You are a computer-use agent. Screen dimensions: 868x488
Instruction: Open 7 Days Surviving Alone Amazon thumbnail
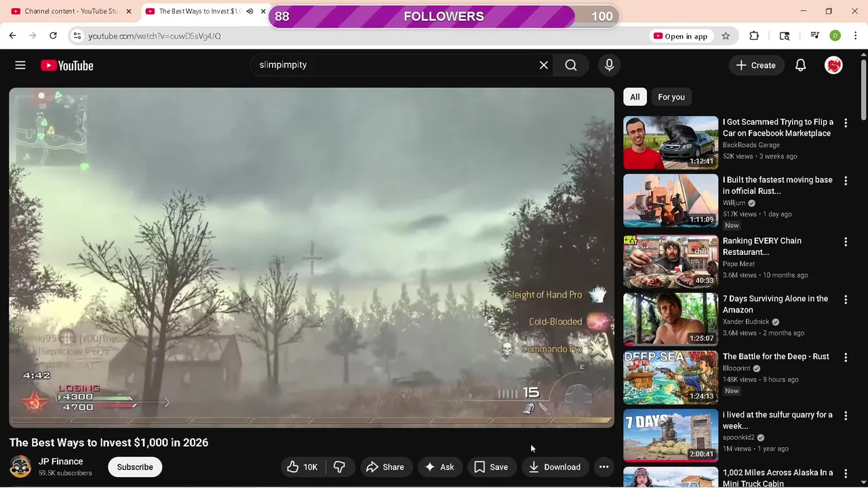click(x=671, y=319)
